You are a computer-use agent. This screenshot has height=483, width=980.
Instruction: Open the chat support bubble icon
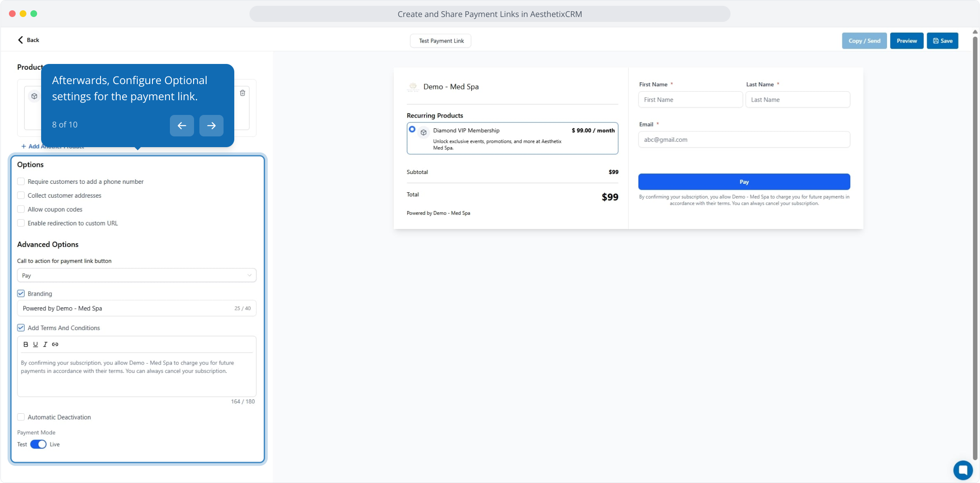[963, 470]
